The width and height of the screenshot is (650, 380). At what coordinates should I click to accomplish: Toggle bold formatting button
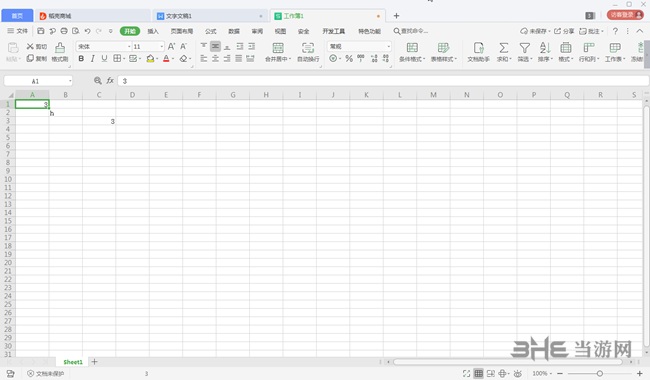[x=81, y=59]
